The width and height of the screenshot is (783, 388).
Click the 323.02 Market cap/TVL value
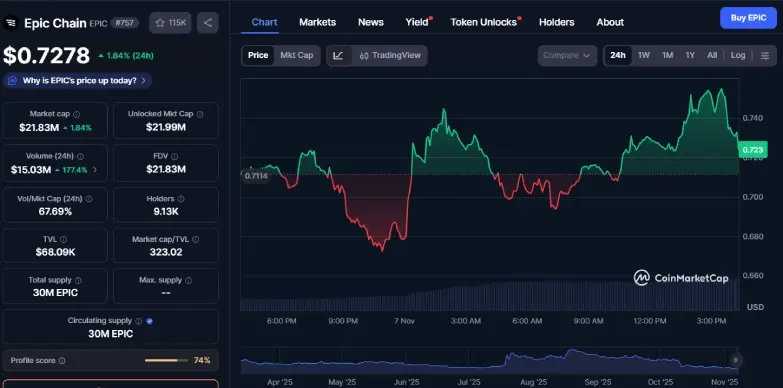(166, 252)
